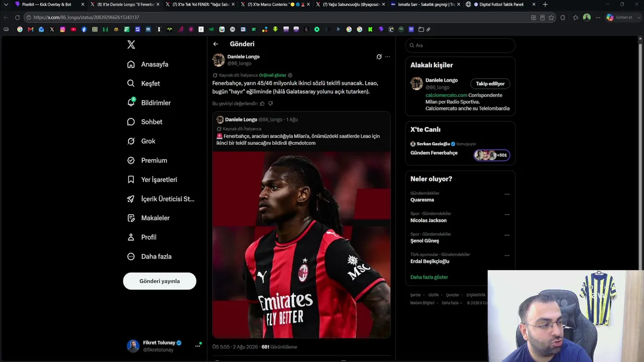Like the translation with thumbs up
This screenshot has height=362, width=644.
coord(262,104)
